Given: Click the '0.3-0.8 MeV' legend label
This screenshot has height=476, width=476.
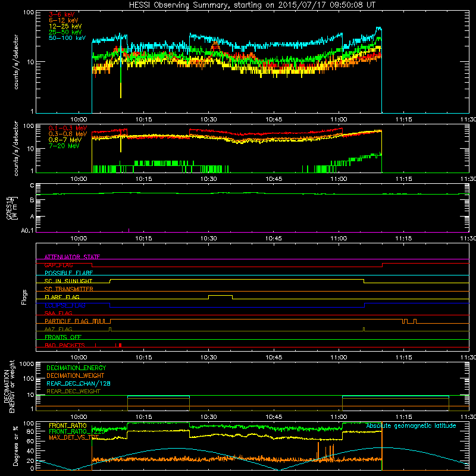Looking at the screenshot, I should [x=68, y=134].
